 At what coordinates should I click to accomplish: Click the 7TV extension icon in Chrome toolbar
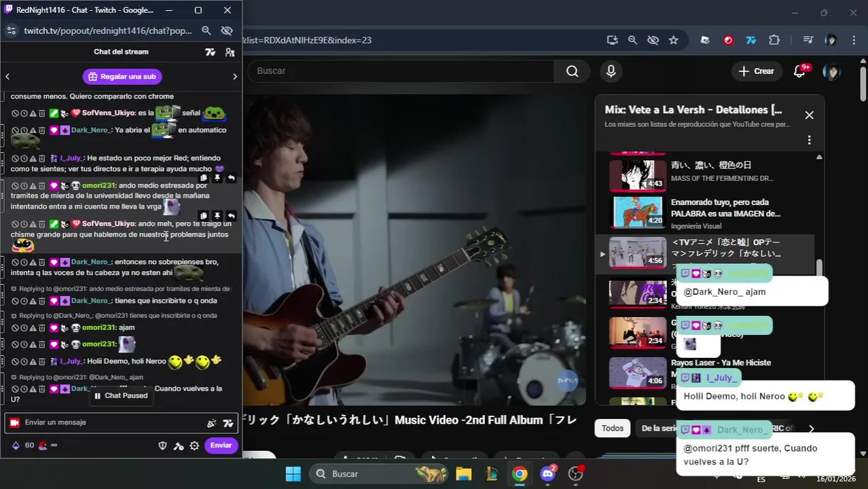(751, 40)
